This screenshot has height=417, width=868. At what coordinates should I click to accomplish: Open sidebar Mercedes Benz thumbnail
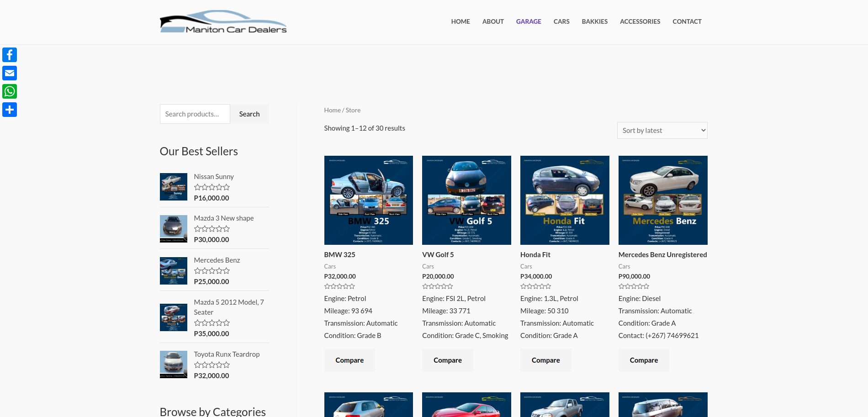(174, 271)
